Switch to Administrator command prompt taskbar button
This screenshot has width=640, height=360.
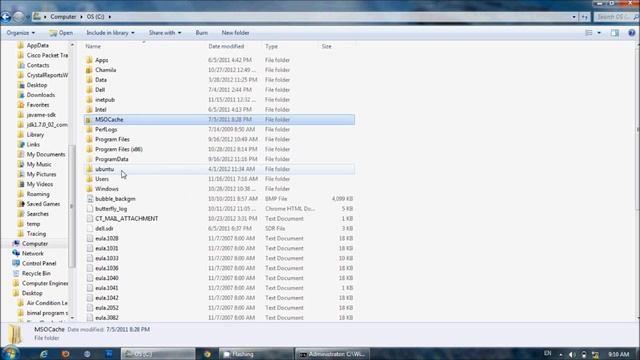[332, 354]
